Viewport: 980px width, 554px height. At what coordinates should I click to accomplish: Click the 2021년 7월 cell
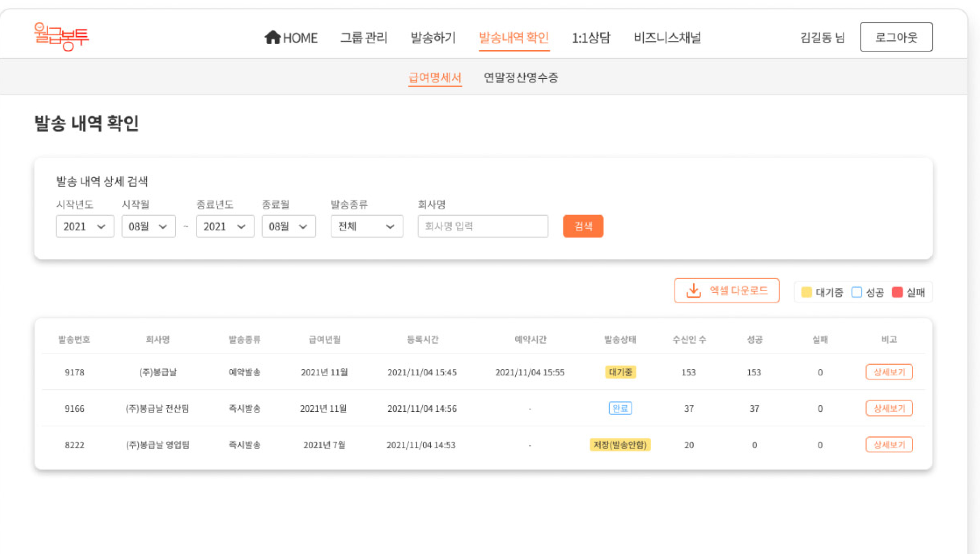(324, 445)
